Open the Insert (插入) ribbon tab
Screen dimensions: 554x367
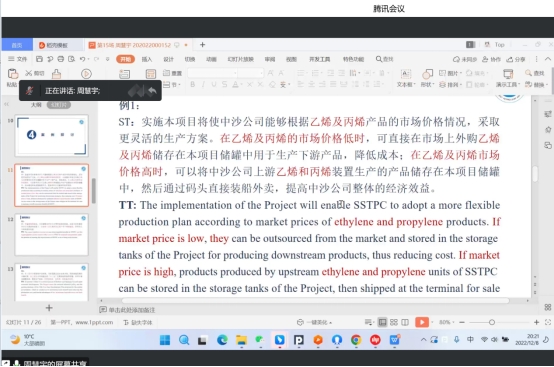(147, 59)
